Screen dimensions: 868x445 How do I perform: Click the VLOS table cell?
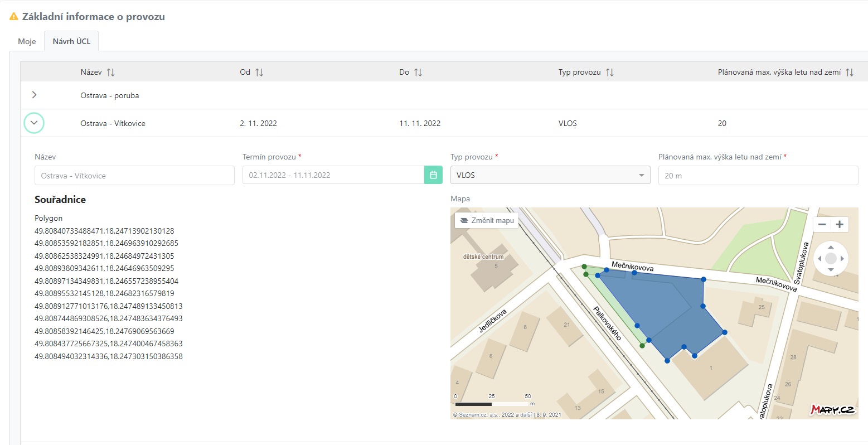pos(568,123)
